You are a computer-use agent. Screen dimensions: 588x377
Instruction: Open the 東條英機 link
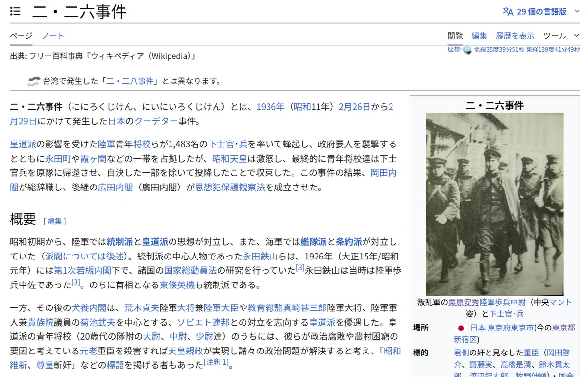tap(177, 284)
